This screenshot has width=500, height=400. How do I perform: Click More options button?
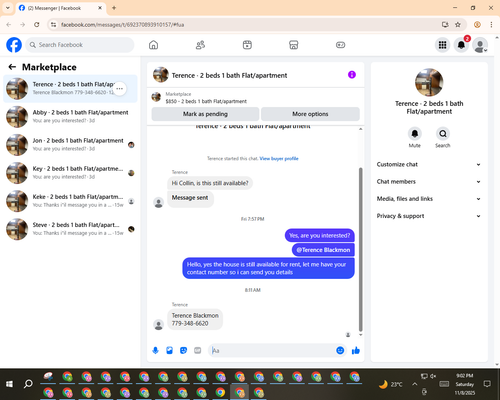click(x=310, y=114)
